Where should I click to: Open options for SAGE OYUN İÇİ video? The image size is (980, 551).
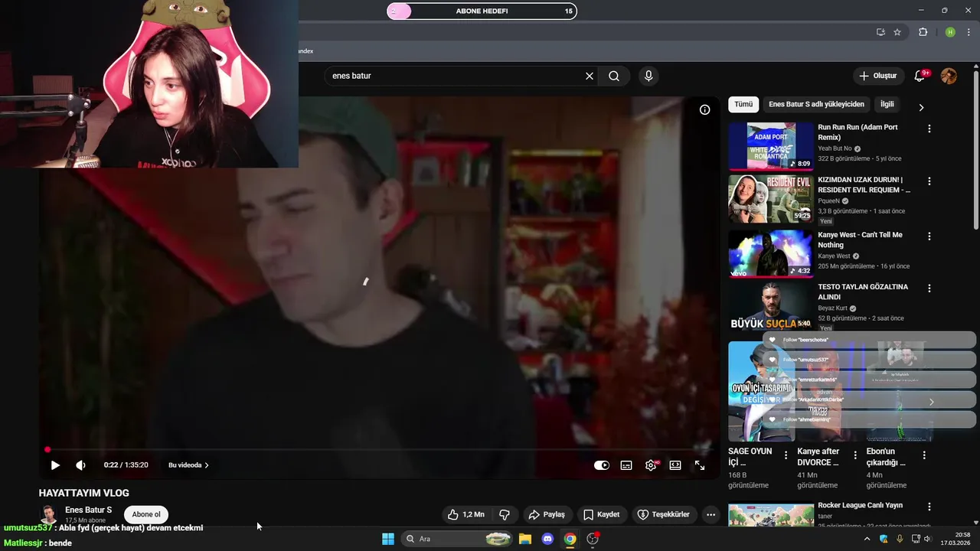click(786, 455)
